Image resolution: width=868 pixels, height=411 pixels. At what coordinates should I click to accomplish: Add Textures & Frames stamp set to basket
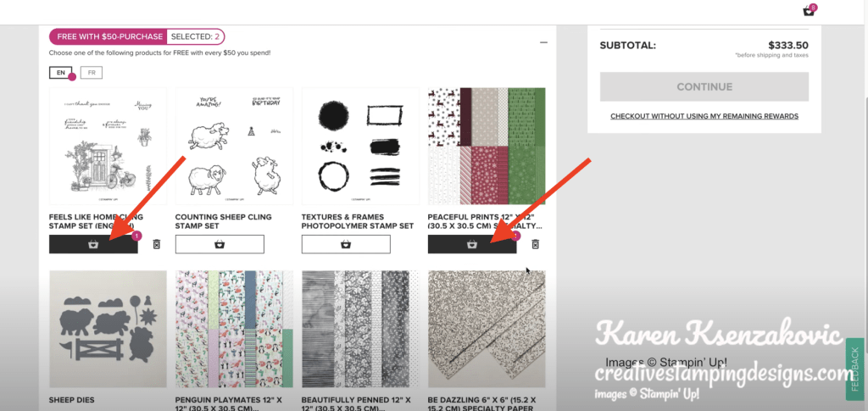coord(346,244)
